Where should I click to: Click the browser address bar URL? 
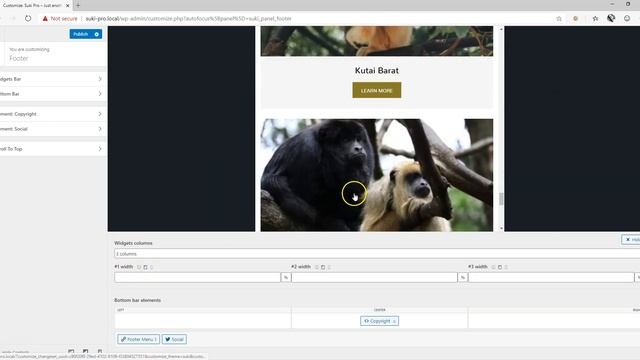click(x=188, y=18)
